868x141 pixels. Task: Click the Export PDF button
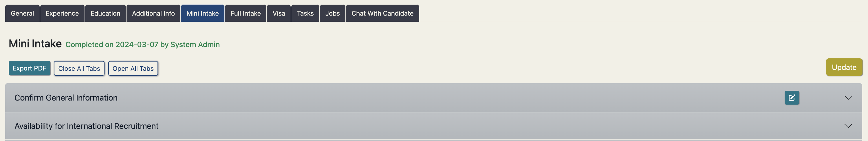coord(29,68)
